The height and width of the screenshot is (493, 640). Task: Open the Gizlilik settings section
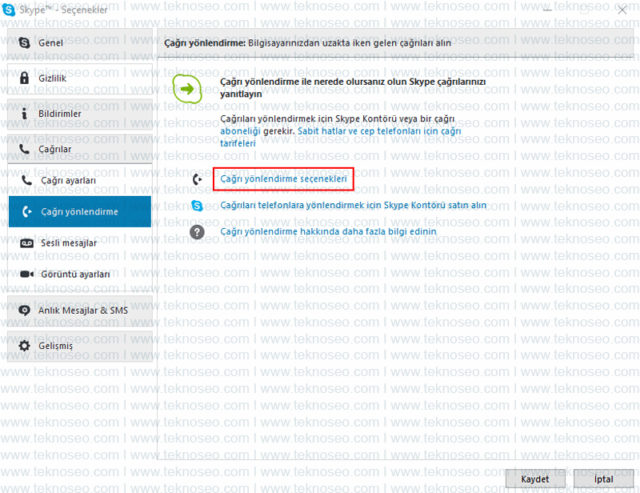(x=80, y=78)
